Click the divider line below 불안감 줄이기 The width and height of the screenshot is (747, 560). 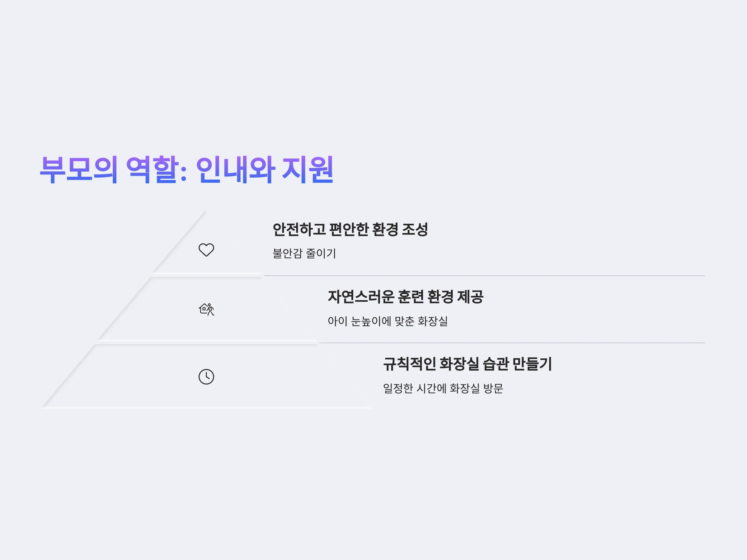pos(484,275)
